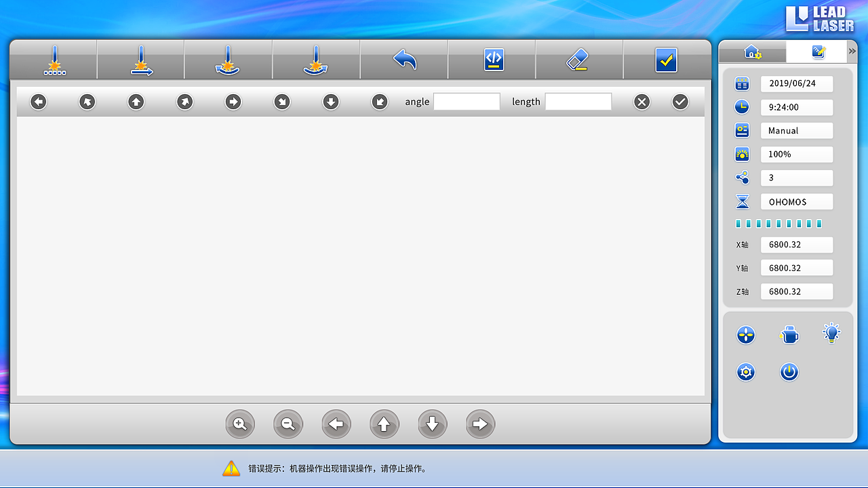This screenshot has width=868, height=488.
Task: Click the Lead Laser logo
Action: click(x=820, y=19)
